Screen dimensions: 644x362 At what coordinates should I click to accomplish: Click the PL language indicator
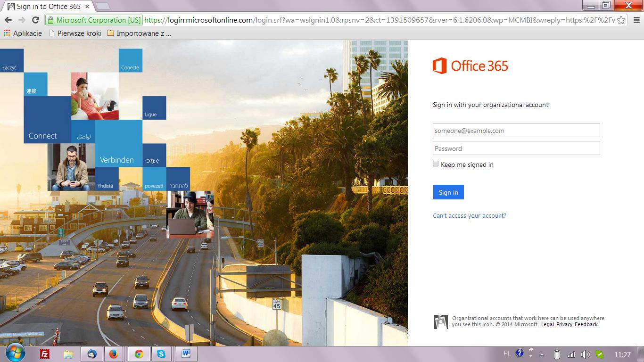pos(507,353)
